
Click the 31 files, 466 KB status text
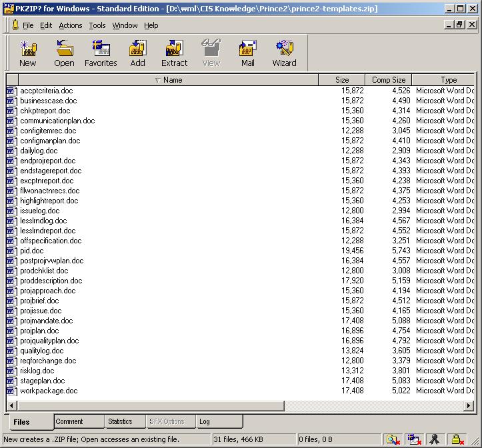pyautogui.click(x=239, y=439)
